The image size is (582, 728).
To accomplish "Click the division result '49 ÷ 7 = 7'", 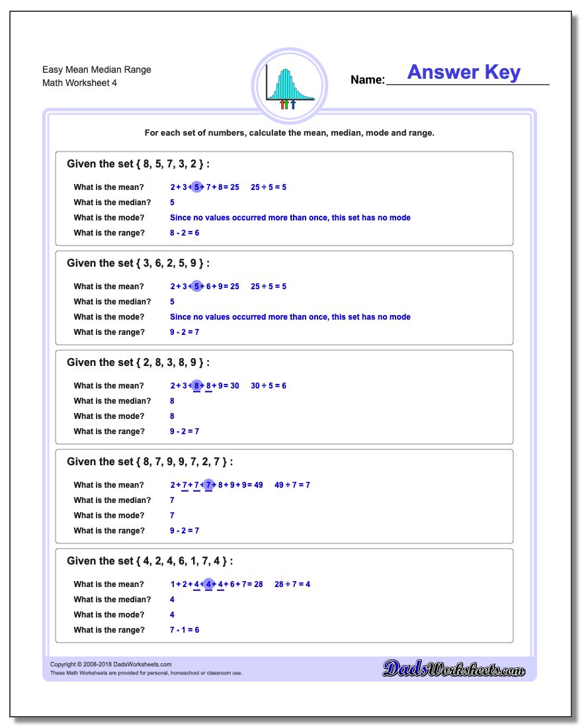I will click(x=292, y=485).
